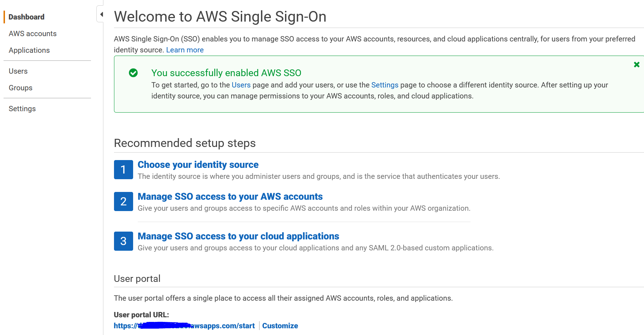Screen dimensions: 644x335
Task: Click the green success checkmark icon
Action: tap(133, 73)
